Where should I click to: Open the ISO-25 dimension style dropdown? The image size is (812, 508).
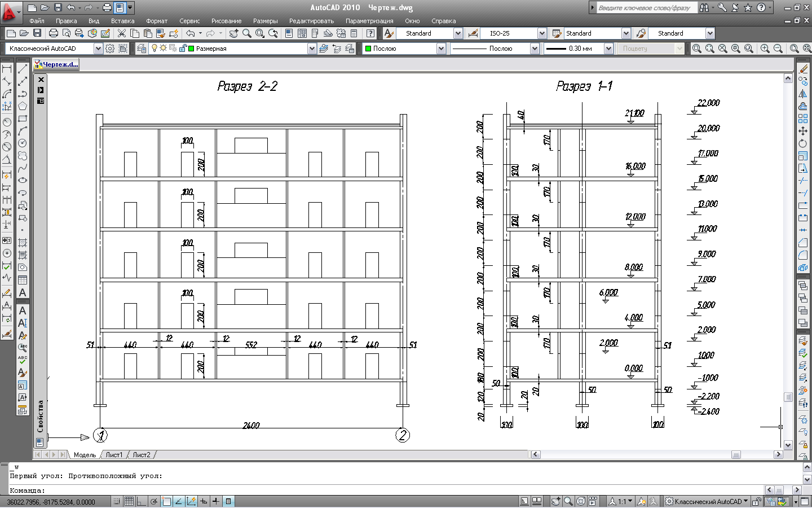[542, 33]
